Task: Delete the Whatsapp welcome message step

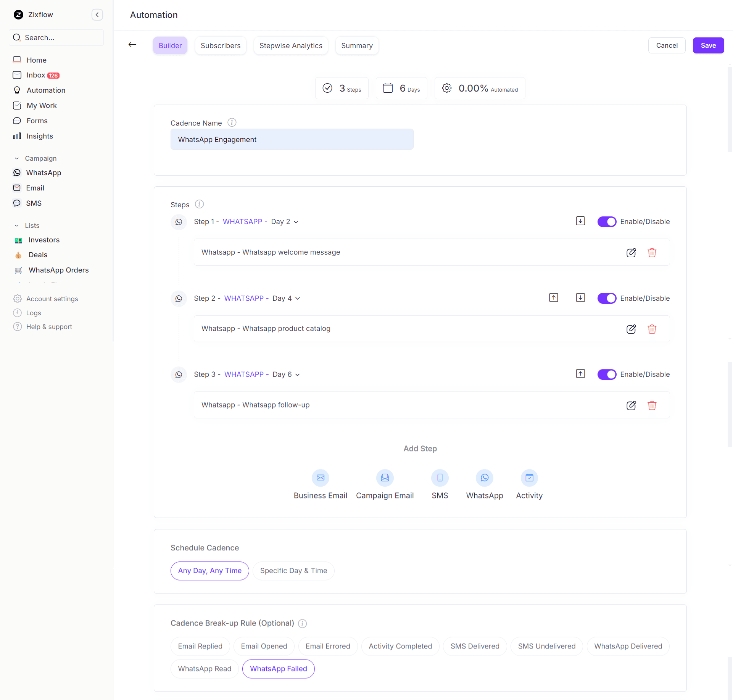Action: [x=652, y=253]
